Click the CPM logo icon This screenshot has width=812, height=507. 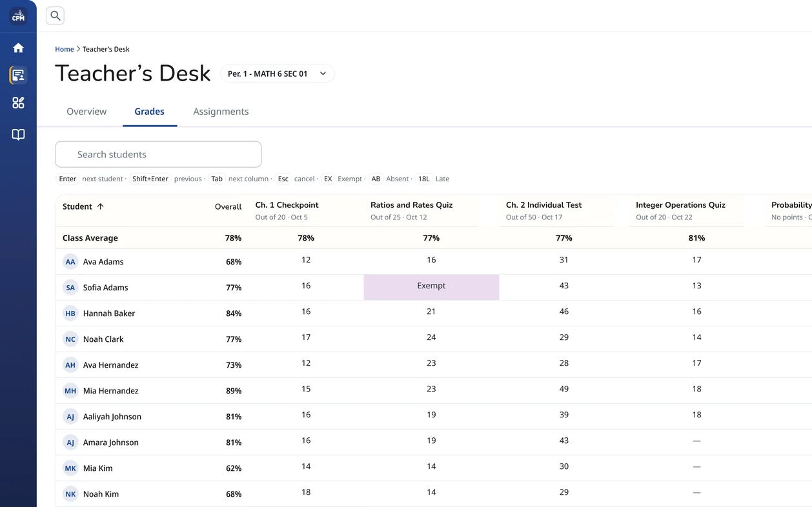(x=18, y=16)
